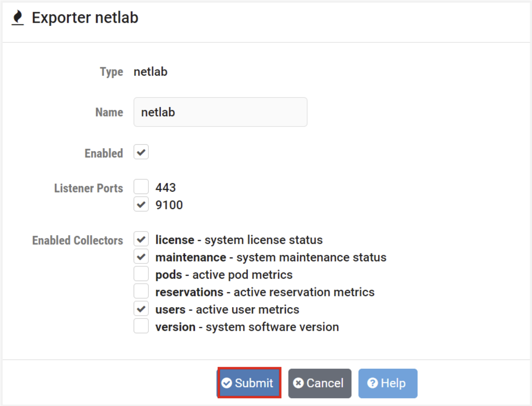The height and width of the screenshot is (406, 532).
Task: Click the Cancel button
Action: point(319,383)
